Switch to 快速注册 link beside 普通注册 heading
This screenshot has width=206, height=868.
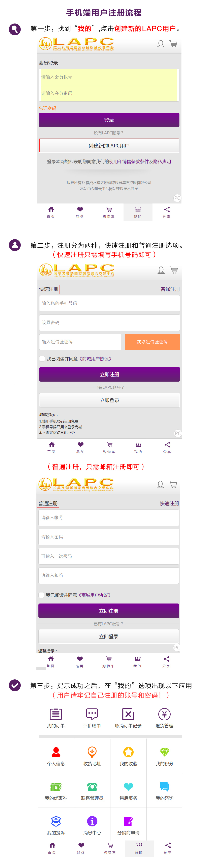tap(170, 503)
